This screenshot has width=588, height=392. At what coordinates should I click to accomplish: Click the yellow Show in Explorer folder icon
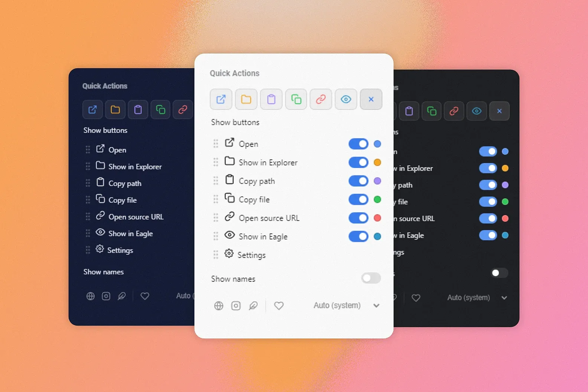pyautogui.click(x=246, y=99)
